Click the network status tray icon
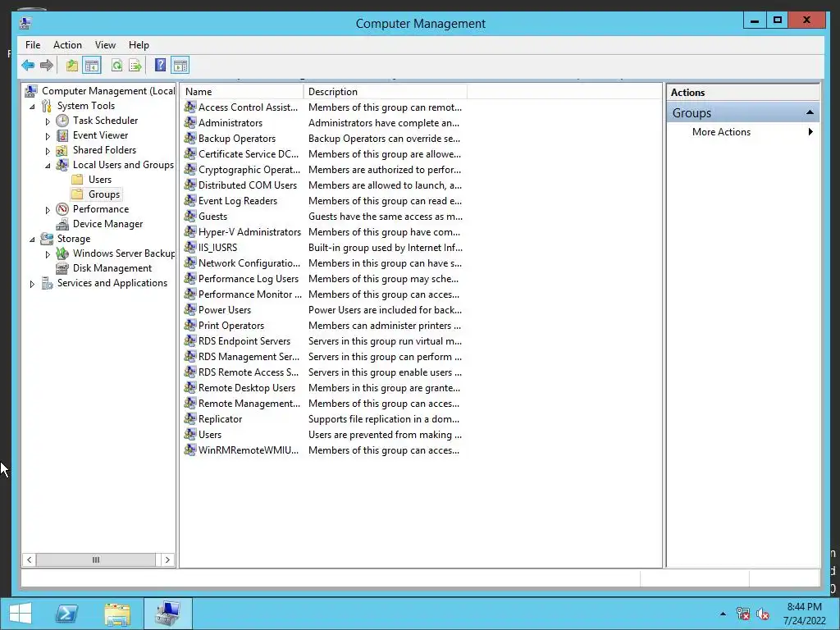 [743, 614]
